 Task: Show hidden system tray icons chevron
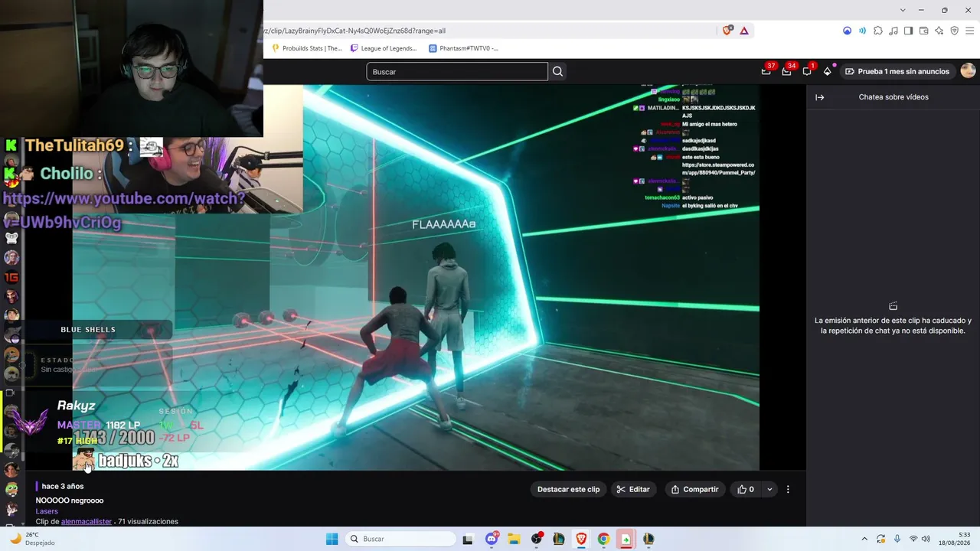pyautogui.click(x=864, y=539)
